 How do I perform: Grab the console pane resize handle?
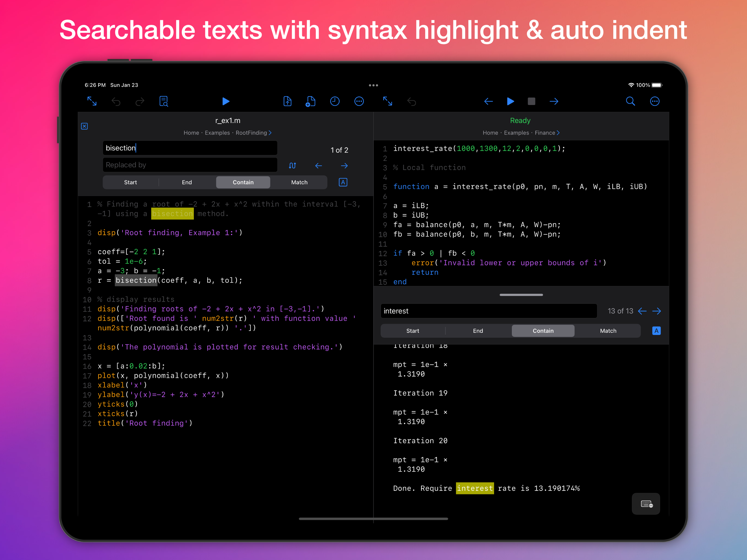click(521, 295)
